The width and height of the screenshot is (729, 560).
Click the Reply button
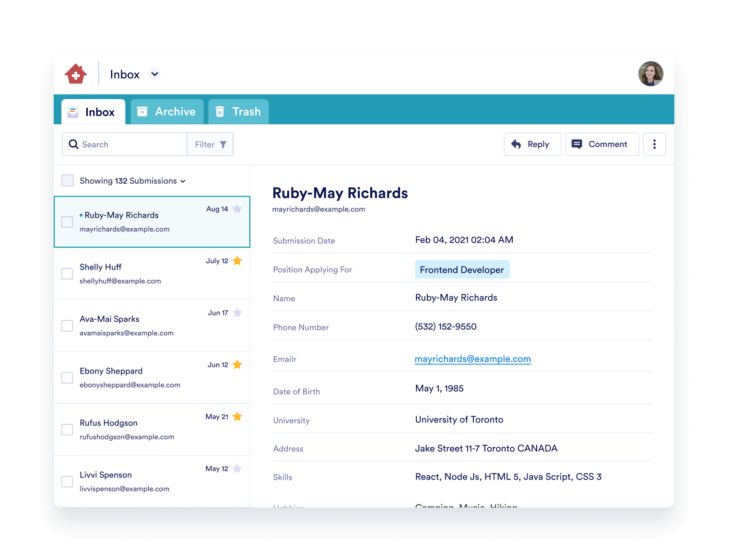coord(532,144)
